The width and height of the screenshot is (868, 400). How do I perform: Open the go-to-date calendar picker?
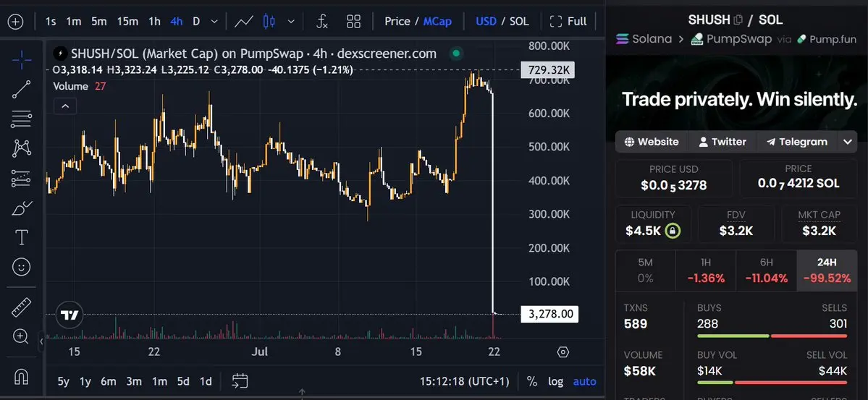click(240, 381)
